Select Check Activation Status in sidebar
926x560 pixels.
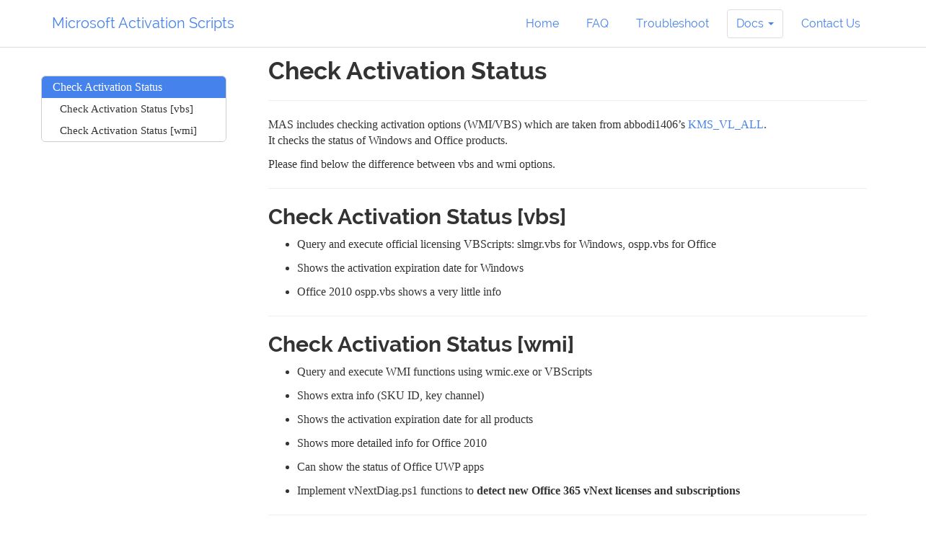coord(133,87)
